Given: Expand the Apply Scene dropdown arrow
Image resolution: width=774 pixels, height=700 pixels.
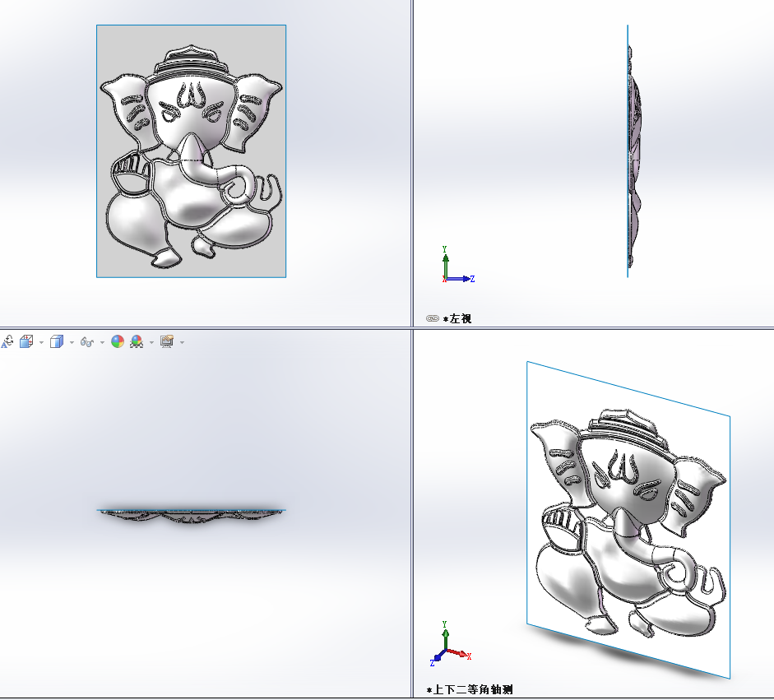Looking at the screenshot, I should (151, 342).
